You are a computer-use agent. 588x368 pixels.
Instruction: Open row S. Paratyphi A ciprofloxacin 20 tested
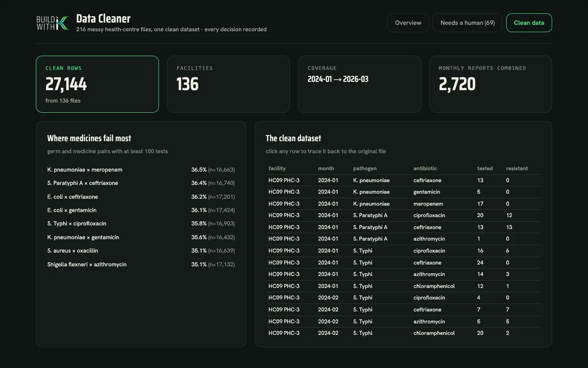[403, 215]
